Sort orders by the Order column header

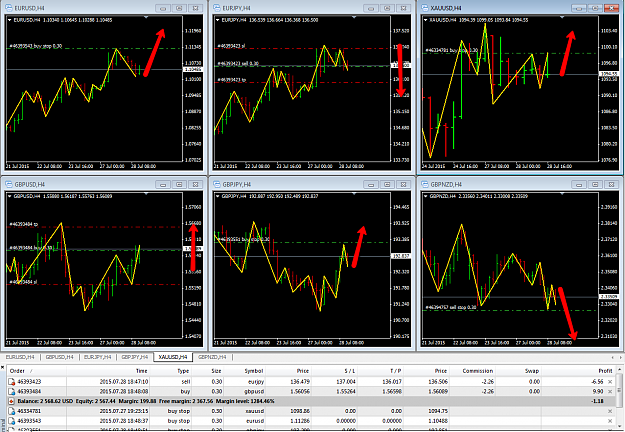pyautogui.click(x=37, y=371)
